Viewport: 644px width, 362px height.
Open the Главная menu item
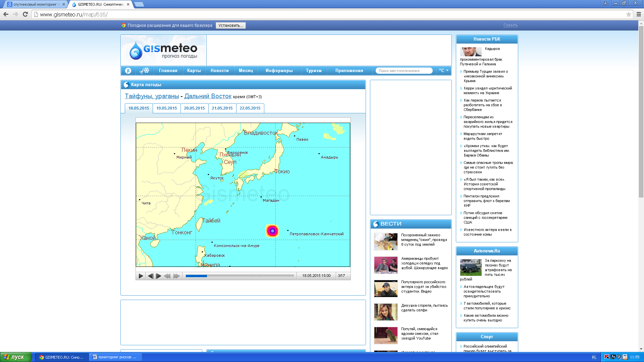tap(168, 70)
